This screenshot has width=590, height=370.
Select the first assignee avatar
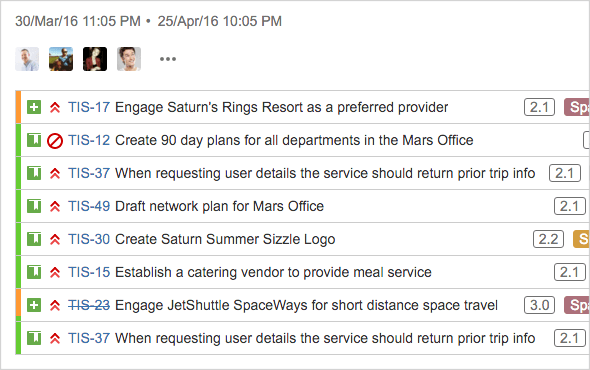[27, 59]
